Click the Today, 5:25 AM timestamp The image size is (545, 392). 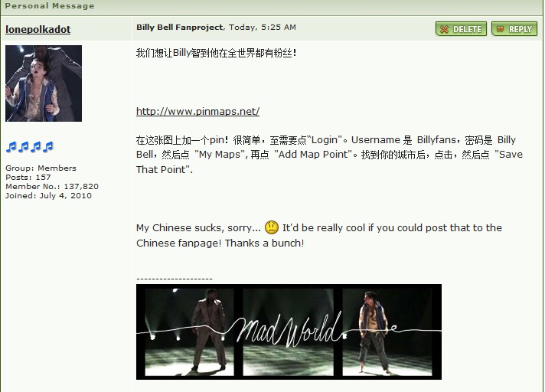point(263,27)
